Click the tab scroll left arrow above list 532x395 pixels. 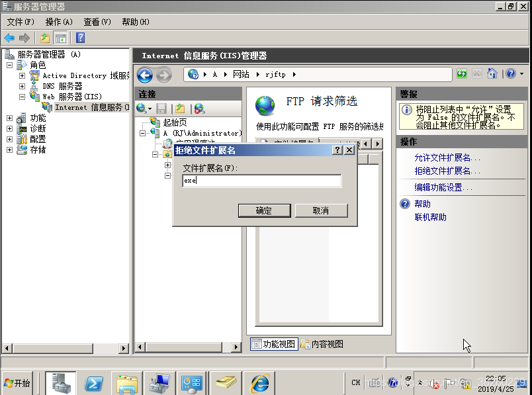(366, 144)
